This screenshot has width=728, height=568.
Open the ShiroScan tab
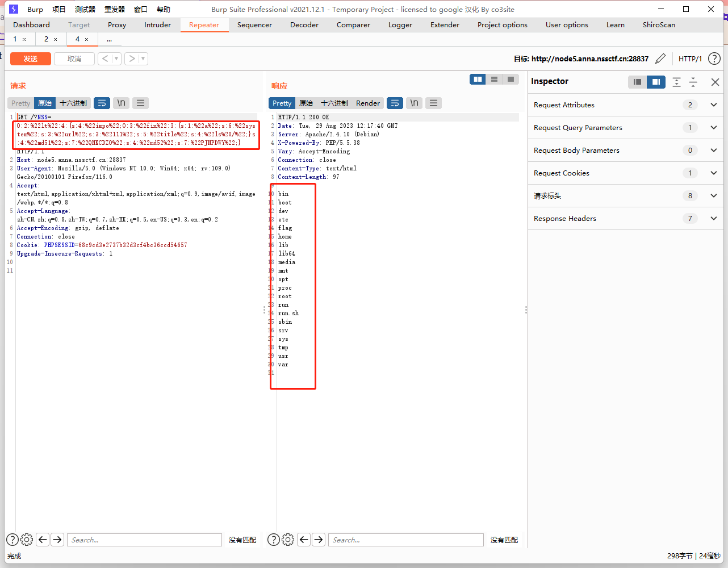coord(659,24)
